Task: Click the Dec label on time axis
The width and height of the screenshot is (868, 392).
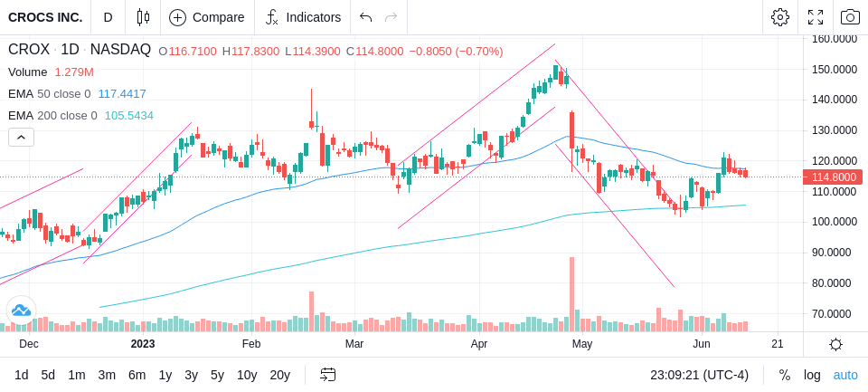Action: pos(29,344)
